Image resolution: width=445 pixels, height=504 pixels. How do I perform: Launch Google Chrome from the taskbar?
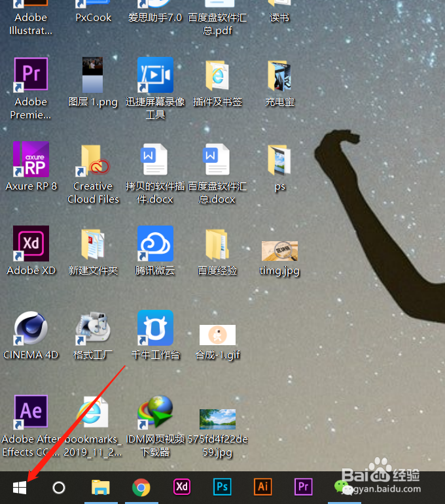pyautogui.click(x=141, y=487)
